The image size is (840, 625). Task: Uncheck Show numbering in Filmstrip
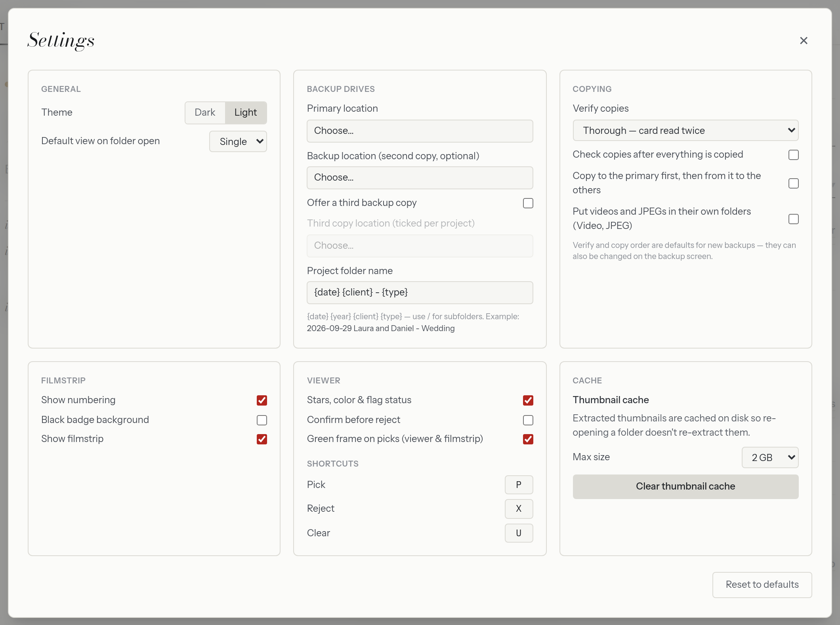262,400
